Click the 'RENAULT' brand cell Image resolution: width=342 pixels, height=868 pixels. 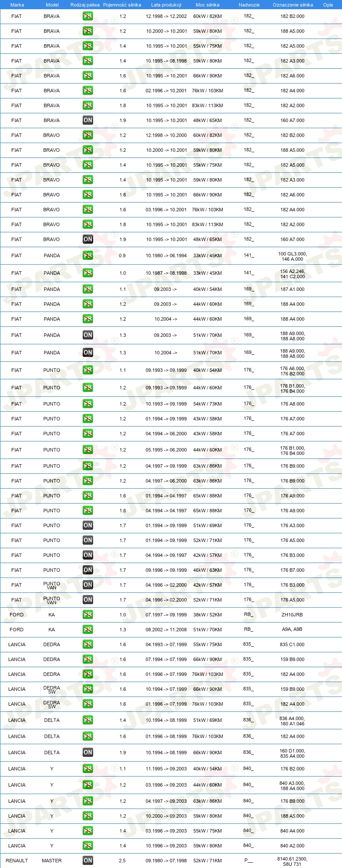[17, 861]
